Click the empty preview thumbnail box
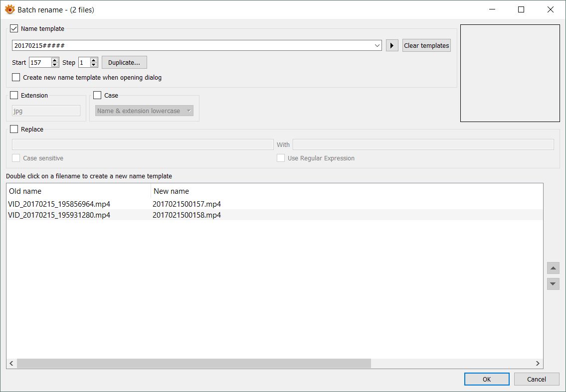Image resolution: width=566 pixels, height=392 pixels. (x=510, y=73)
